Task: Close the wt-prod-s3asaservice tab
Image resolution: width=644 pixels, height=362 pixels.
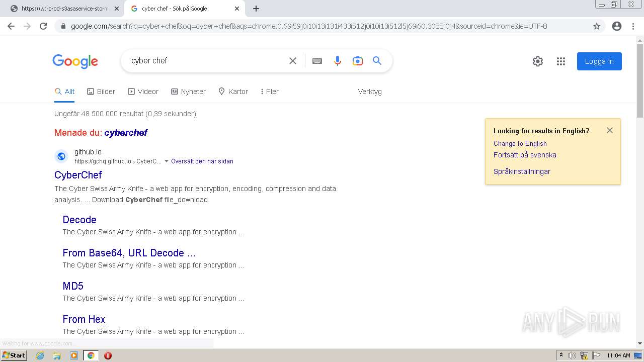Action: pyautogui.click(x=117, y=9)
